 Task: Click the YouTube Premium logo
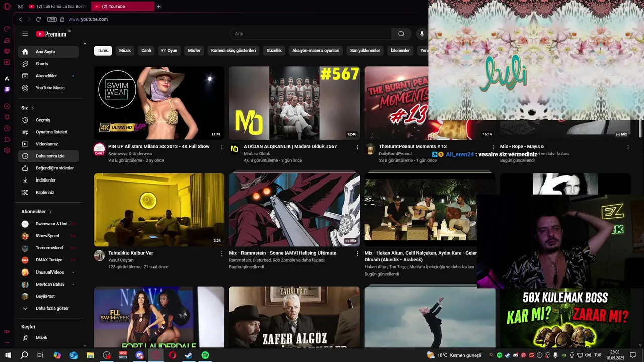coord(53,34)
